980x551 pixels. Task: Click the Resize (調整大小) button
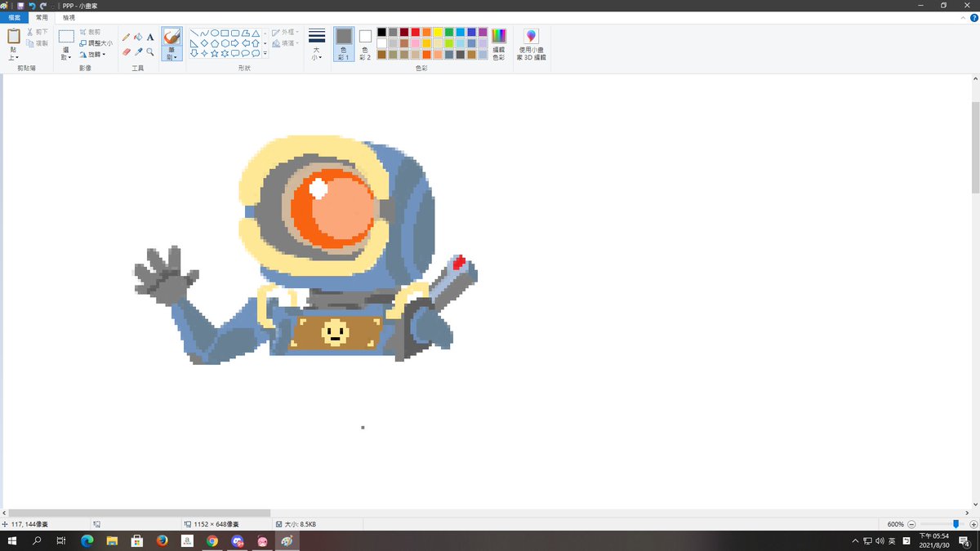(x=96, y=43)
